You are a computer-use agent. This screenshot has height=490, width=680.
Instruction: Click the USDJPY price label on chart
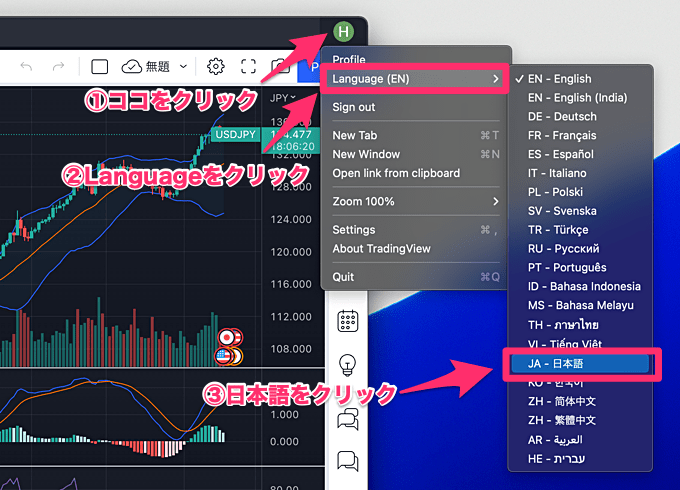(x=236, y=134)
